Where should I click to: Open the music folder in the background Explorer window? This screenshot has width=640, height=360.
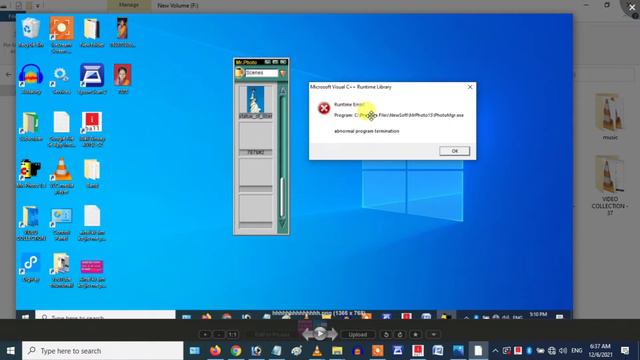pos(610,117)
